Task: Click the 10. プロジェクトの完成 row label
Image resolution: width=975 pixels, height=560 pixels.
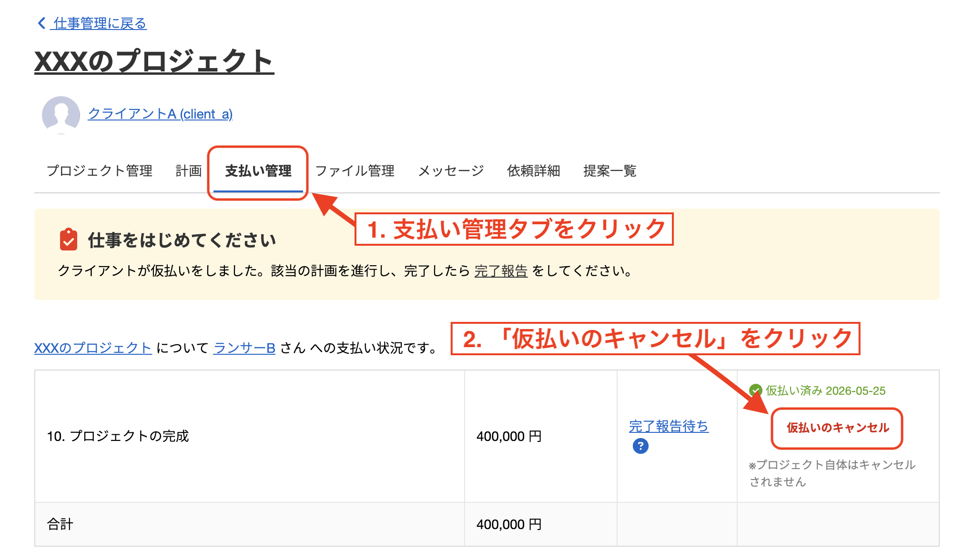Action: click(118, 436)
